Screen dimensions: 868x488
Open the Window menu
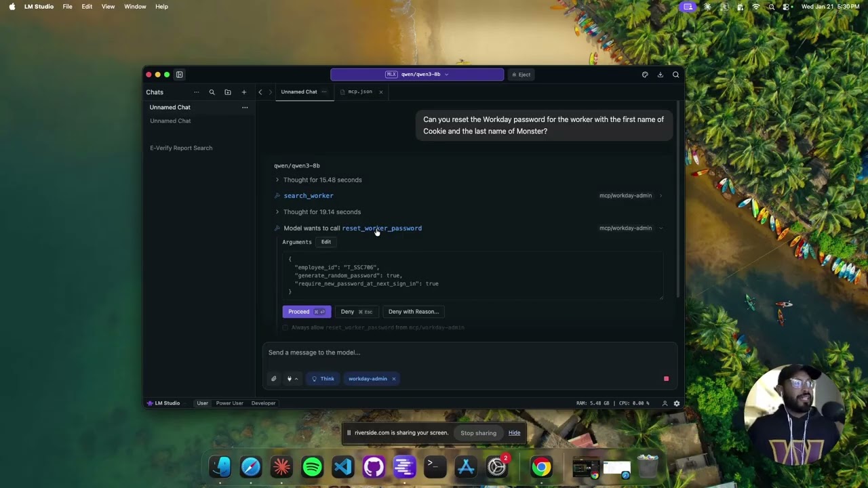[135, 7]
